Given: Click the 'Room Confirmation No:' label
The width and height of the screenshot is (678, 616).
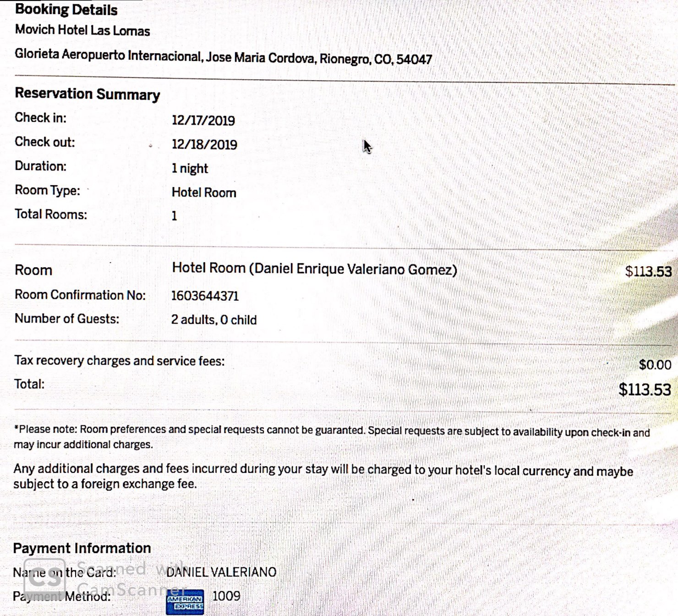Looking at the screenshot, I should (x=80, y=295).
